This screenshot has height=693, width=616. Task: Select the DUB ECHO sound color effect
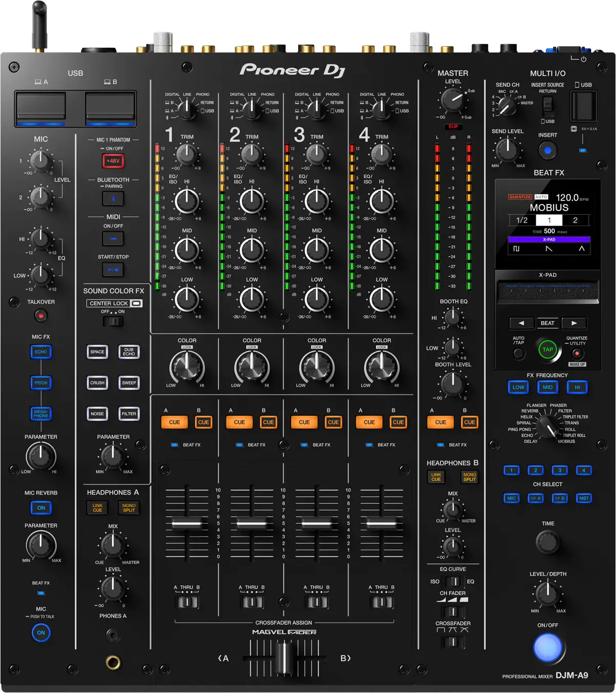pyautogui.click(x=129, y=352)
